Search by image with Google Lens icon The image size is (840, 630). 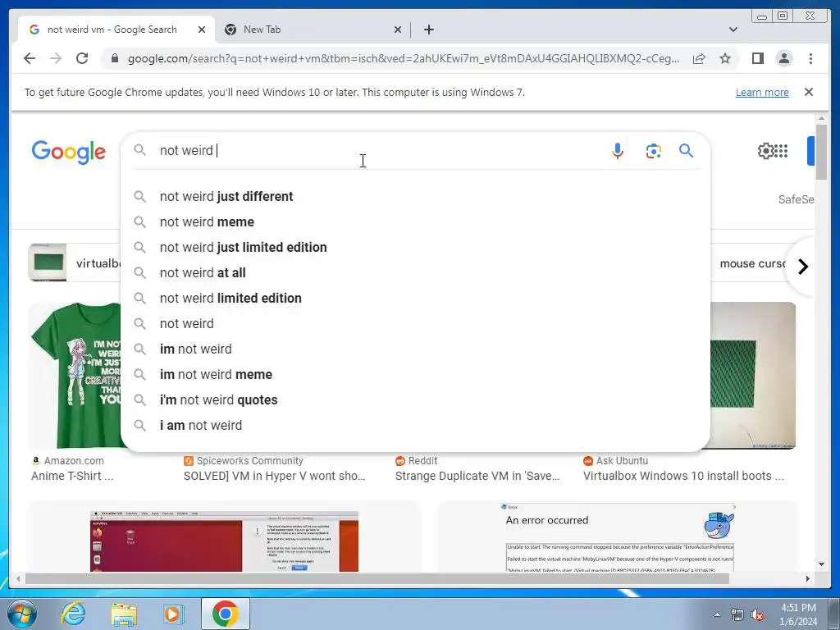coord(653,151)
